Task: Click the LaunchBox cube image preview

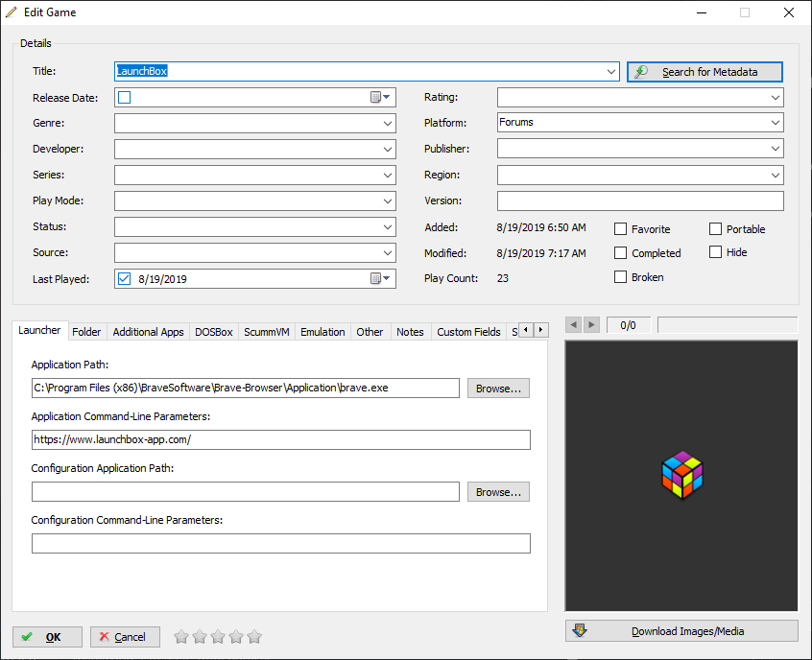Action: point(682,474)
